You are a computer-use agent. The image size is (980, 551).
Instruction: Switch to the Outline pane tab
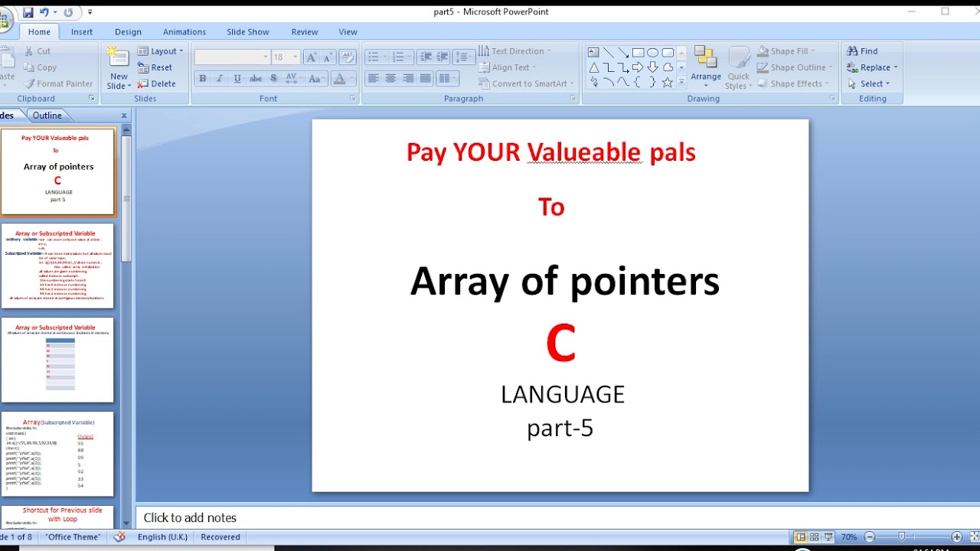(47, 116)
